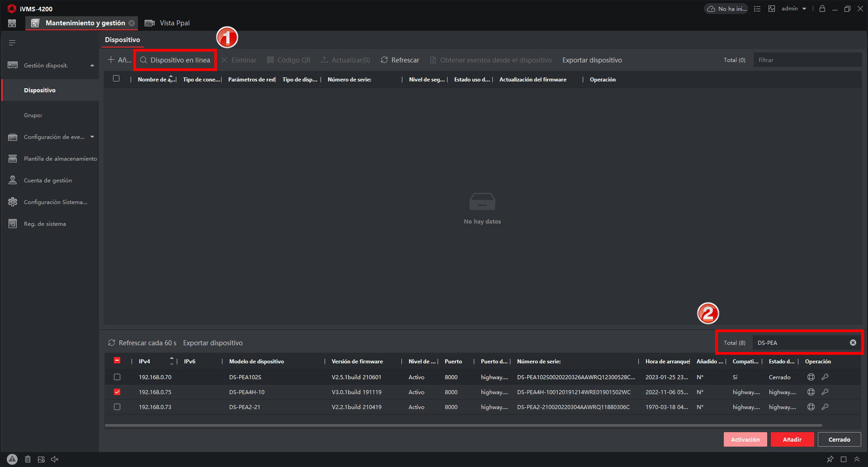The height and width of the screenshot is (467, 868).
Task: Mute sound via speaker icon
Action: pyautogui.click(x=55, y=459)
